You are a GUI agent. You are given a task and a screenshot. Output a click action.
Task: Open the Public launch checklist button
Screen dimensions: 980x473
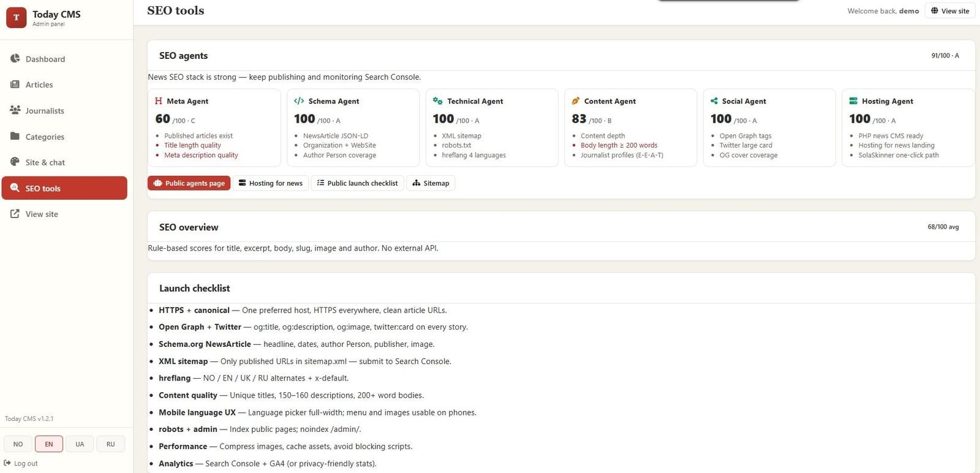(357, 183)
